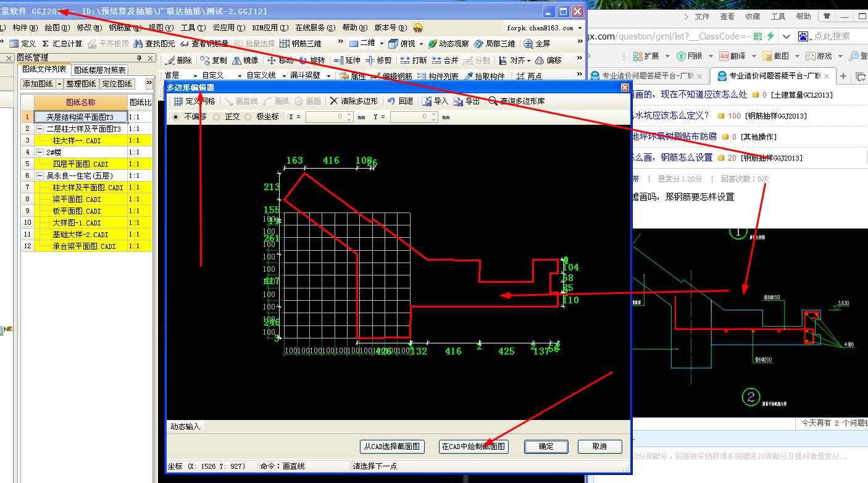This screenshot has width=868, height=483.
Task: Open the 绘图(D) menu
Action: (57, 28)
